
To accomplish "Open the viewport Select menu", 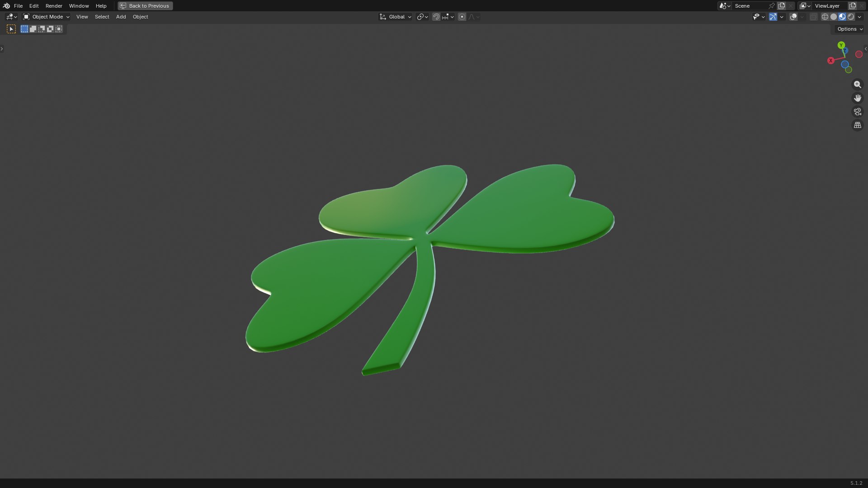I will click(102, 17).
